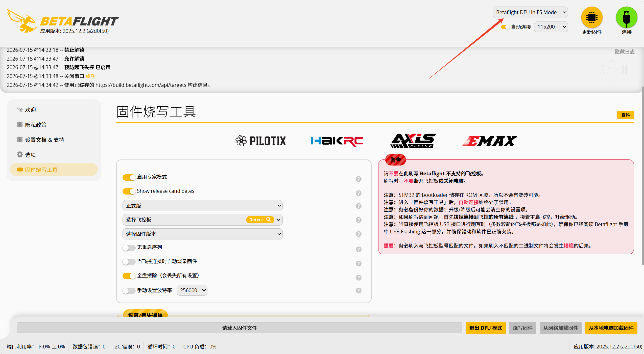Open the Betaflight DFU port dropdown
The width and height of the screenshot is (644, 354).
click(530, 12)
